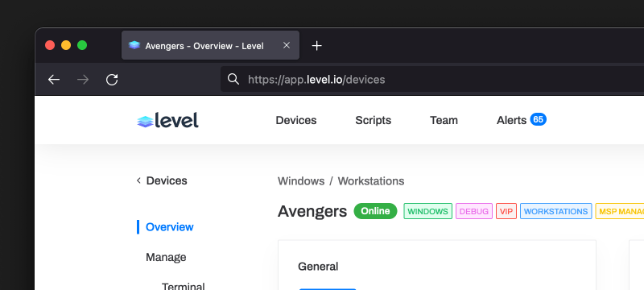Click the DEBUG tag

tap(474, 211)
